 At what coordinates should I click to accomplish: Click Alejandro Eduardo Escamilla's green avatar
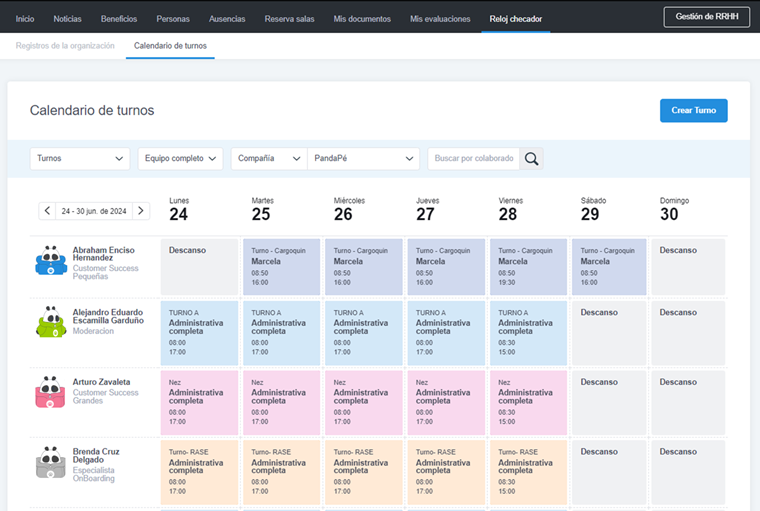click(x=49, y=323)
